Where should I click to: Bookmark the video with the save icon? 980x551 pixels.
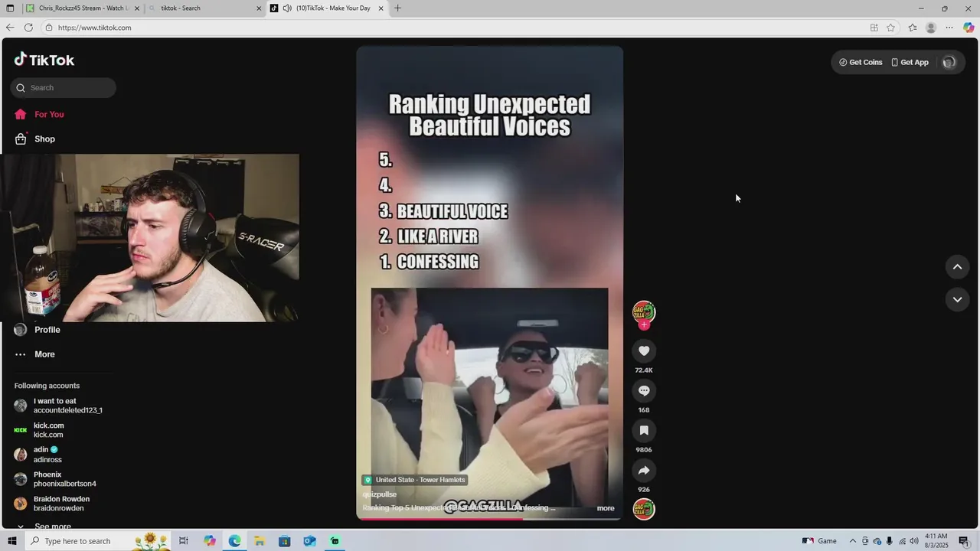coord(644,430)
